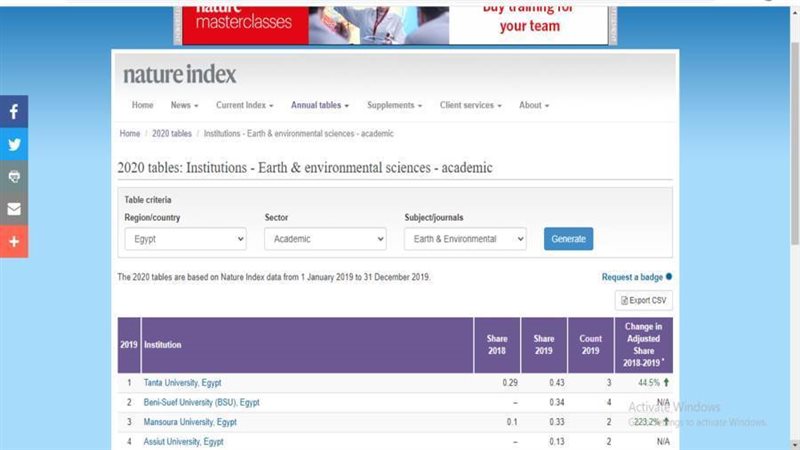
Task: Click the green arrow beside 44.5%
Action: tap(665, 383)
